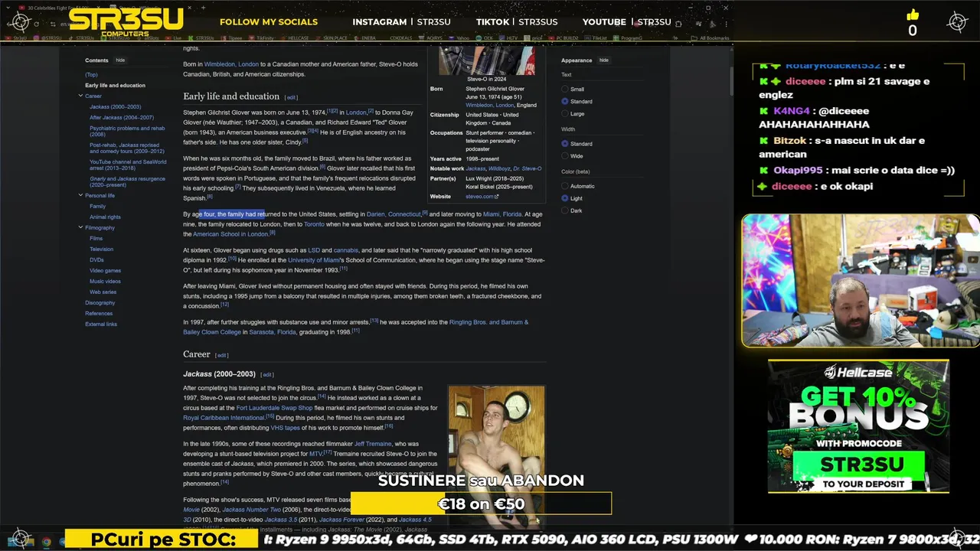Go to Web series in Contents
980x551 pixels.
tap(103, 292)
